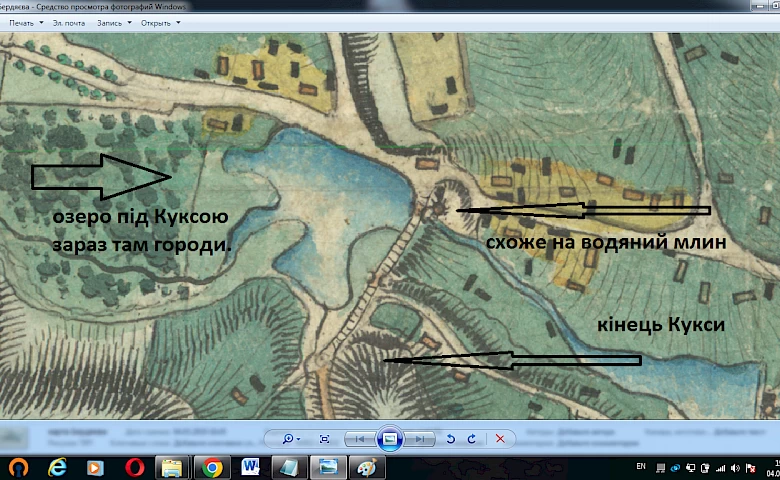The width and height of the screenshot is (780, 480).
Task: Go to the previous photo
Action: click(x=359, y=439)
